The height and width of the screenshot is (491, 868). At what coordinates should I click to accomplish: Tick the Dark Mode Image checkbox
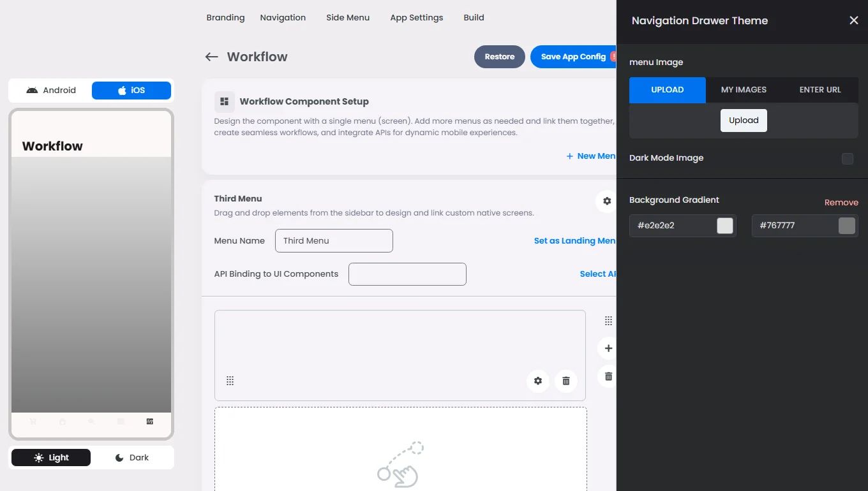click(x=848, y=159)
